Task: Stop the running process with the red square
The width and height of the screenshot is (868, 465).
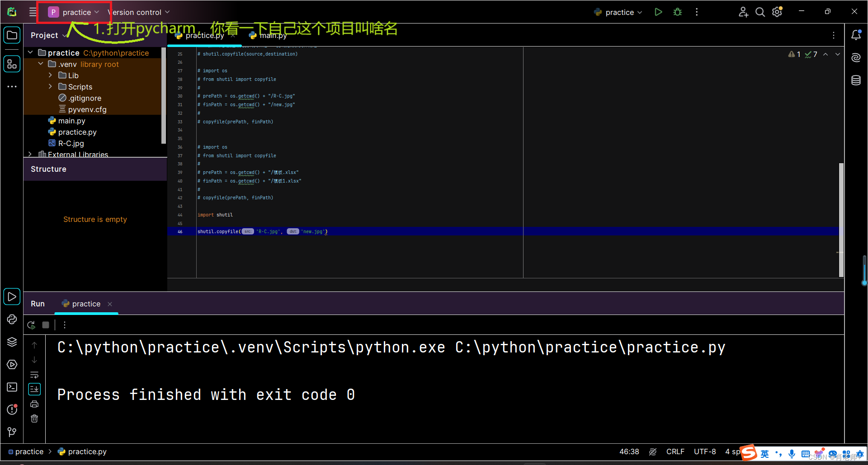Action: [45, 324]
